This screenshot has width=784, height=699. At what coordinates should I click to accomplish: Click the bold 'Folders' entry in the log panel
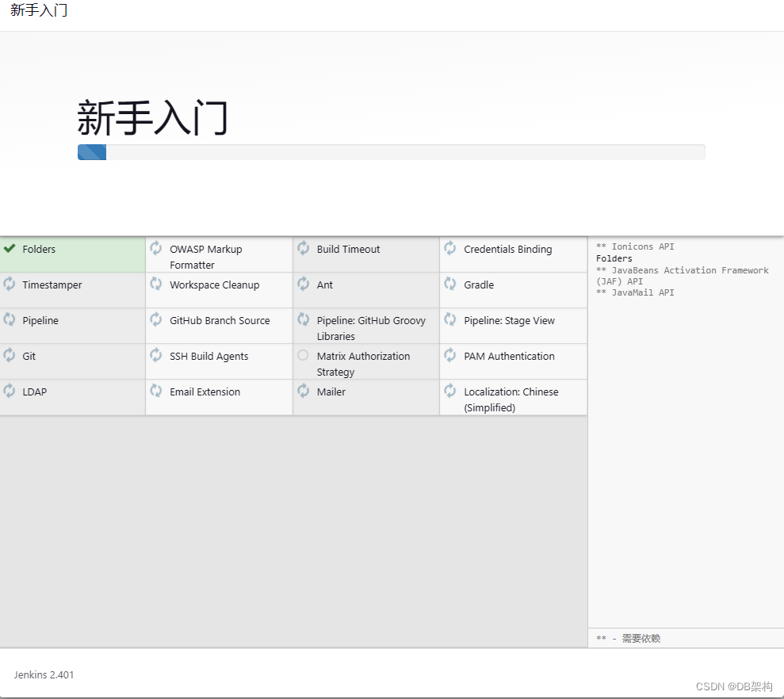614,258
